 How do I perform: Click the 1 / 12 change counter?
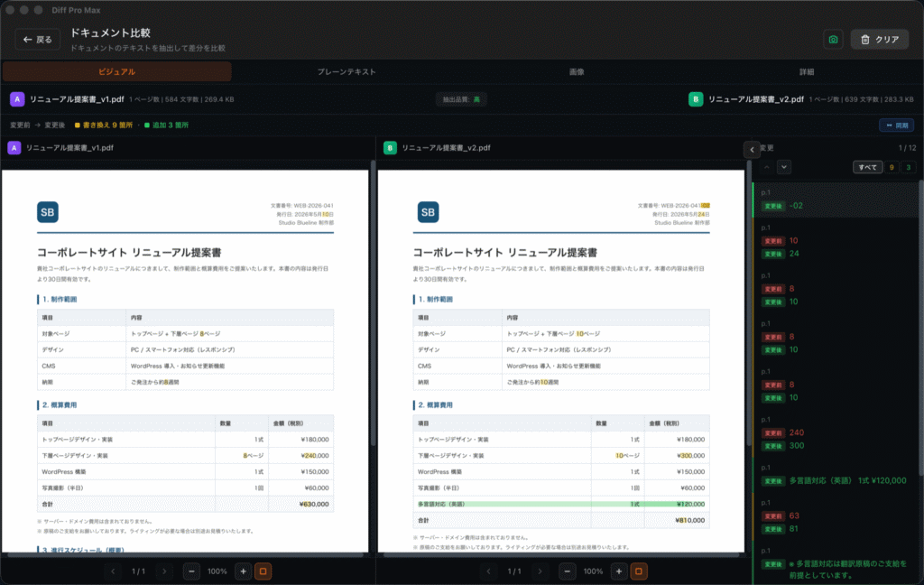tap(907, 148)
